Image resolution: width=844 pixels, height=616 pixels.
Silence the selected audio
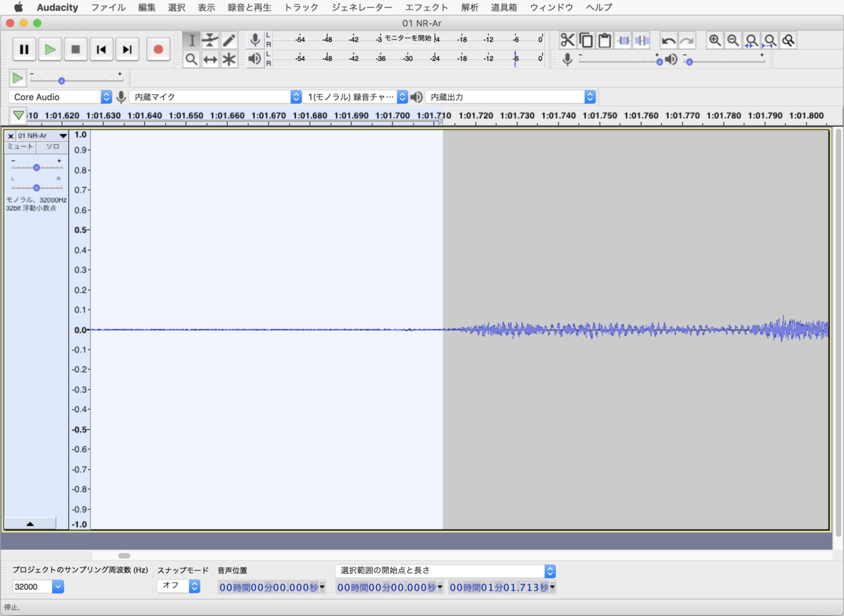point(641,40)
